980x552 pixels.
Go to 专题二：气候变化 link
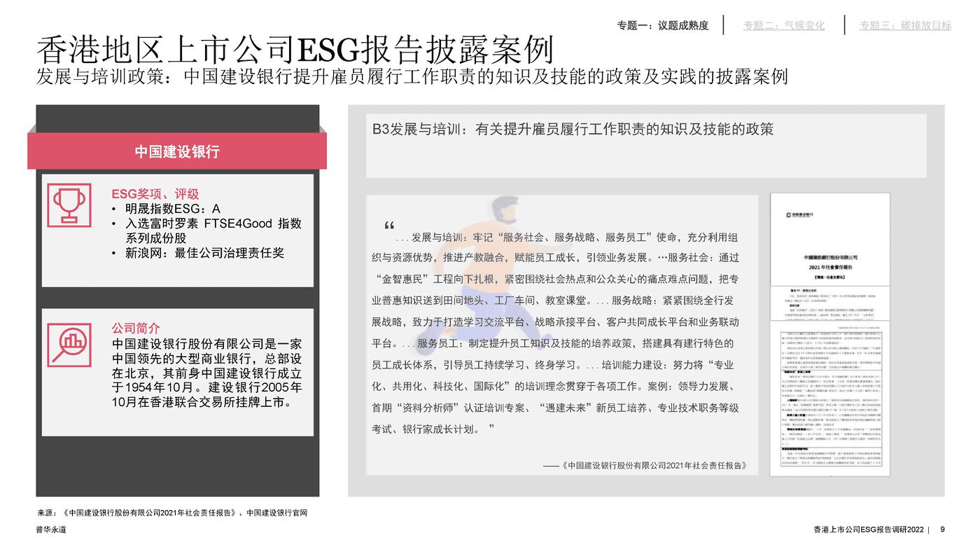(784, 26)
